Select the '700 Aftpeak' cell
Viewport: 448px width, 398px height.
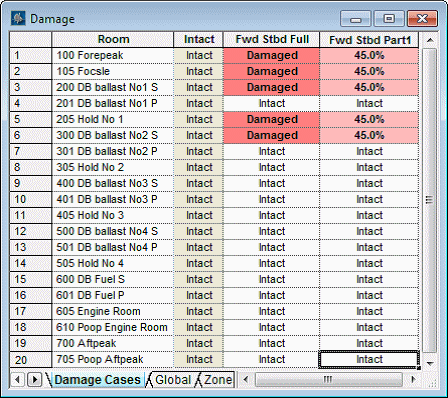pyautogui.click(x=113, y=343)
